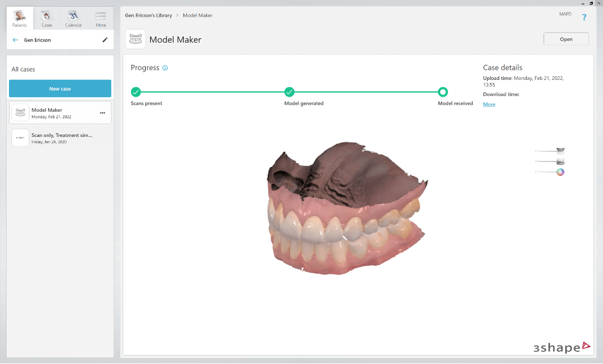This screenshot has width=603, height=364.
Task: Click the Model received label
Action: coord(455,103)
